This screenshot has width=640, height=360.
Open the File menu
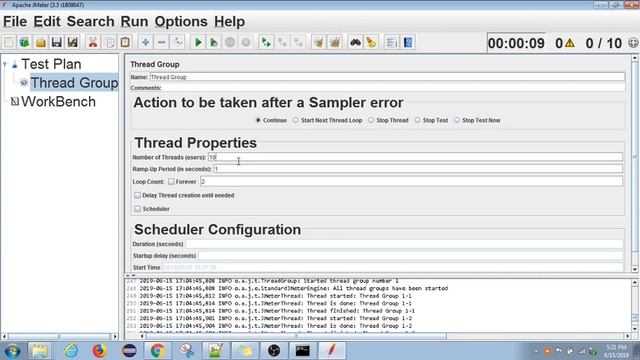tap(15, 22)
